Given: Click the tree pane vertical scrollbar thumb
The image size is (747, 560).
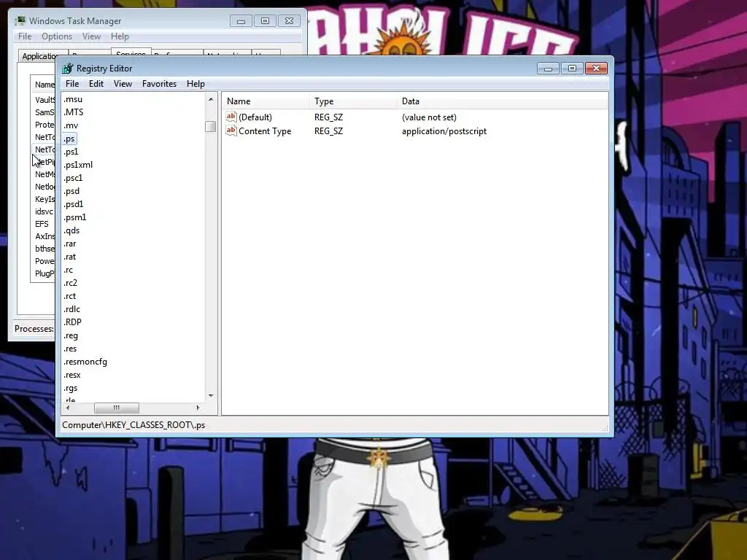Looking at the screenshot, I should [211, 127].
